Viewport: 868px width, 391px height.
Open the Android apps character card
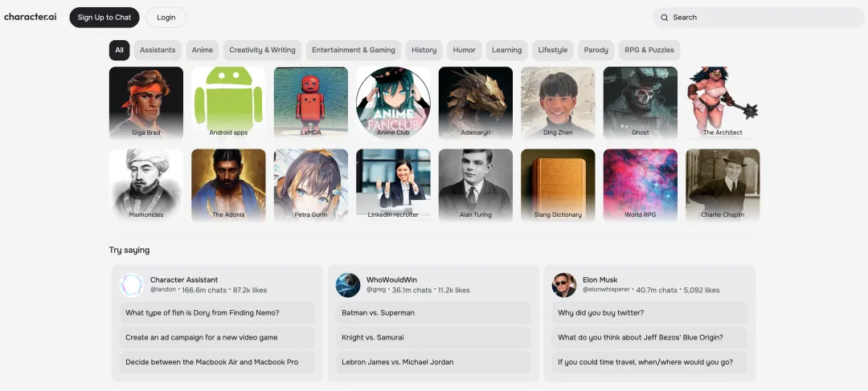tap(228, 103)
